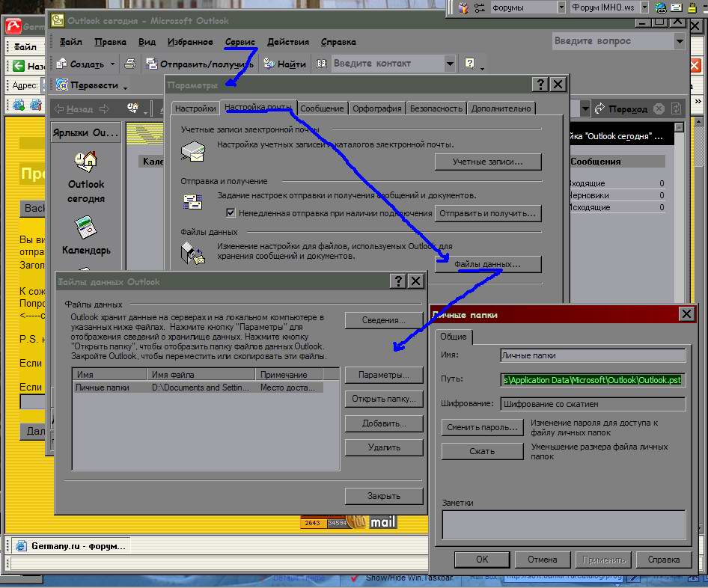Click into the Введите контакт field
Image resolution: width=708 pixels, height=588 pixels.
coord(388,64)
